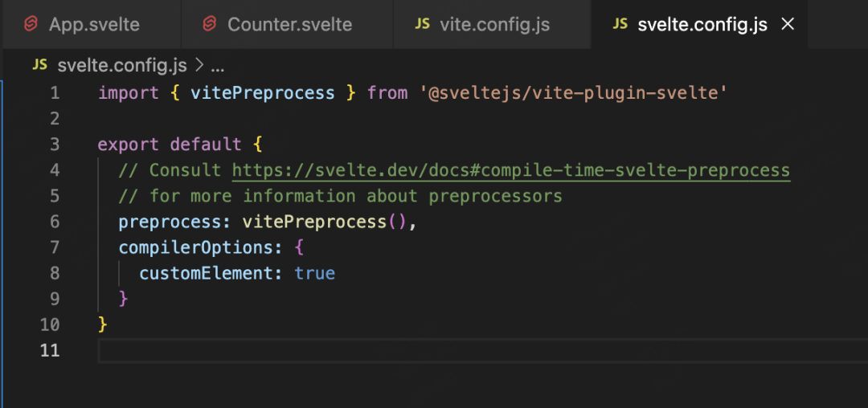The width and height of the screenshot is (868, 408).
Task: Click svelte.config.js in the breadcrumb
Action: click(x=122, y=66)
